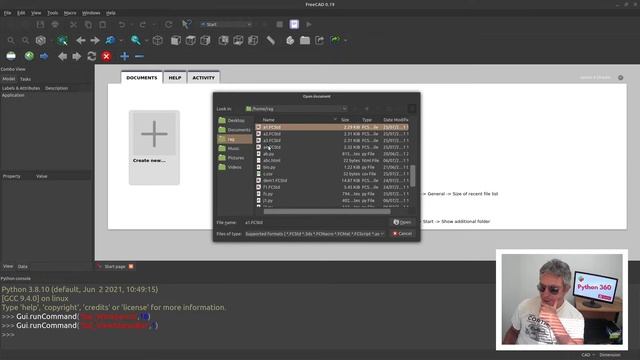Click the Fit all magnifier icon
Viewport: 640px width, 360px height.
point(11,40)
